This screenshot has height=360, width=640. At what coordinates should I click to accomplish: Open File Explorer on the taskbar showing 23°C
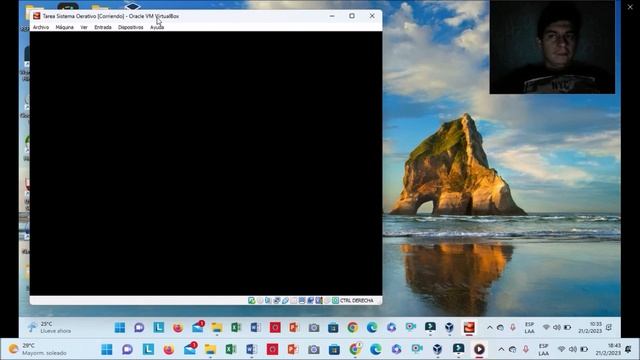tap(217, 327)
